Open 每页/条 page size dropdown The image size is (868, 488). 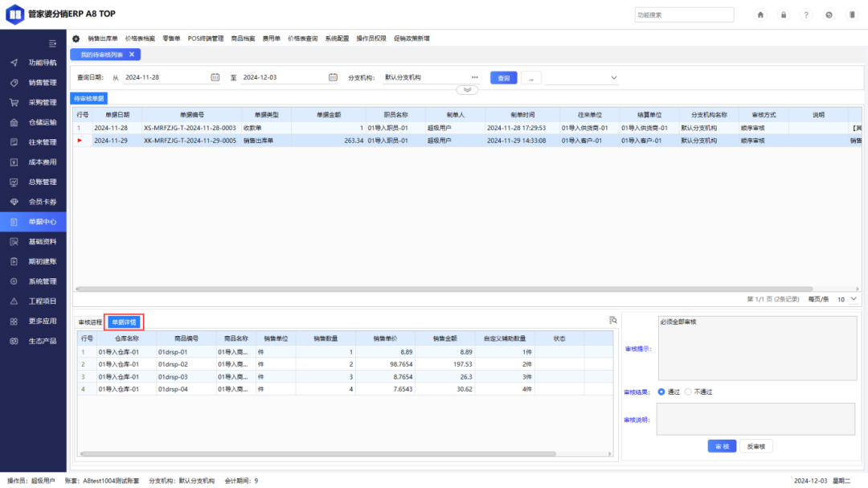point(847,299)
